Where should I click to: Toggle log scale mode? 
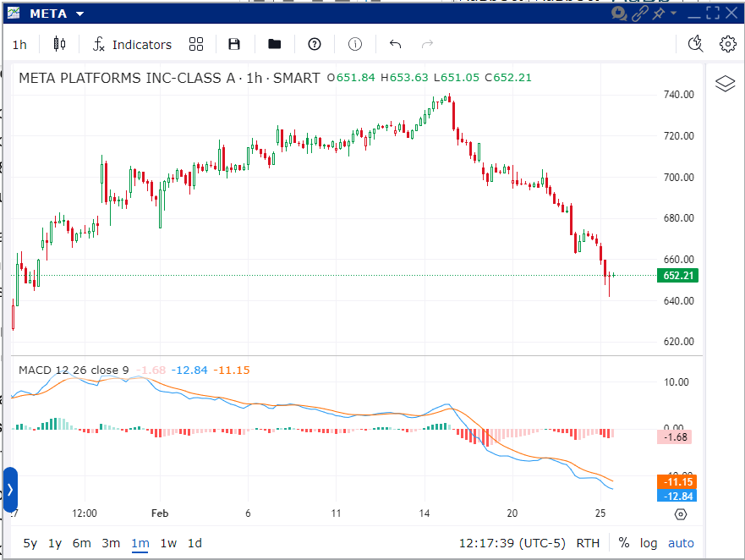pyautogui.click(x=649, y=543)
